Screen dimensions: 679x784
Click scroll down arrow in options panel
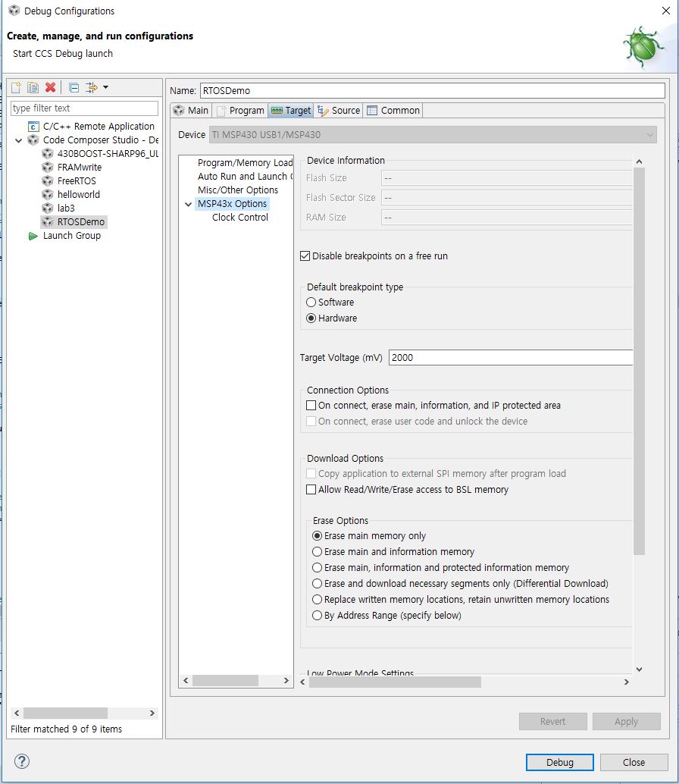639,669
